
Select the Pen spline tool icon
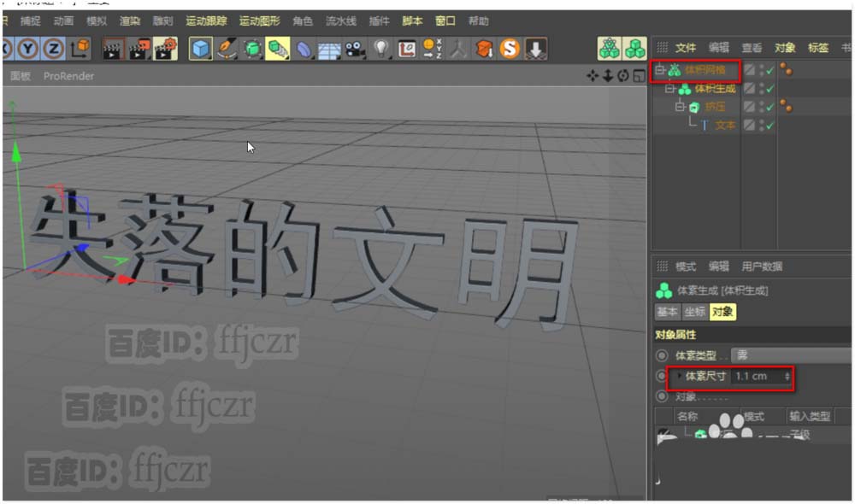[227, 50]
